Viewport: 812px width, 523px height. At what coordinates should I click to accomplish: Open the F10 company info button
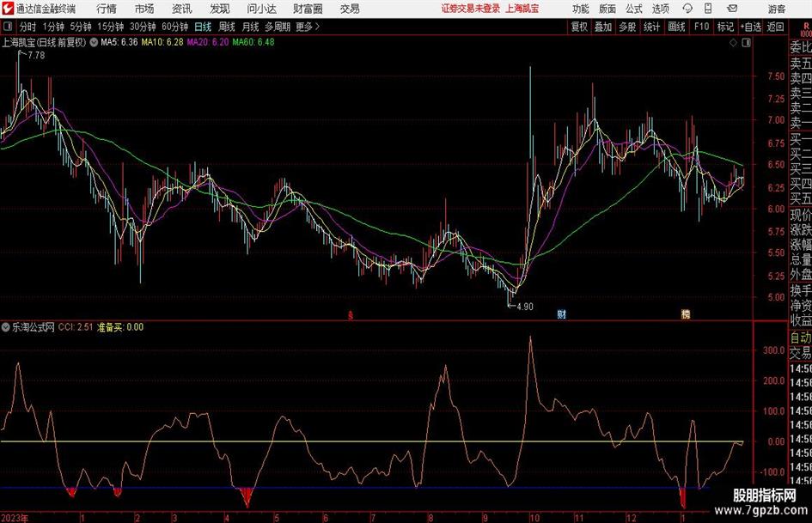701,27
